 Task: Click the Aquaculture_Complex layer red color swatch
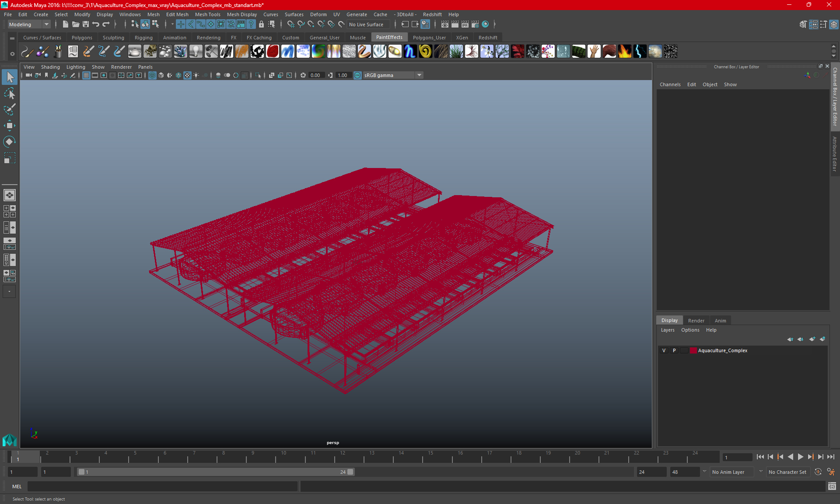(693, 350)
